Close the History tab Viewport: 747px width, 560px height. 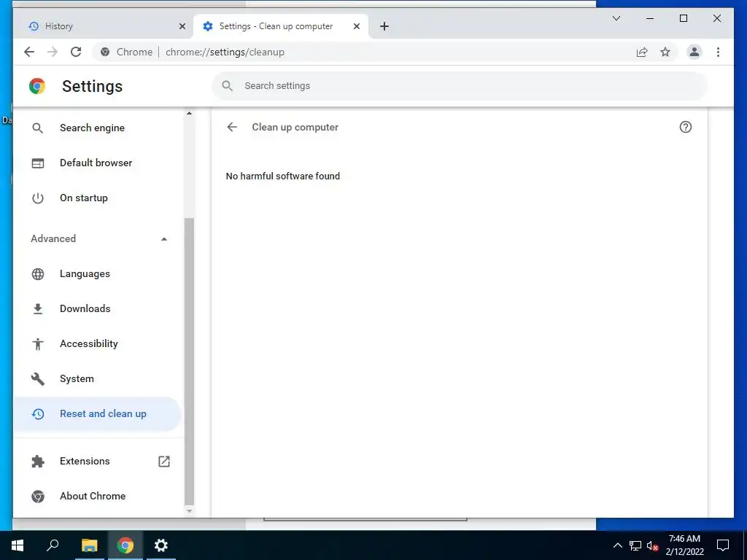click(182, 26)
